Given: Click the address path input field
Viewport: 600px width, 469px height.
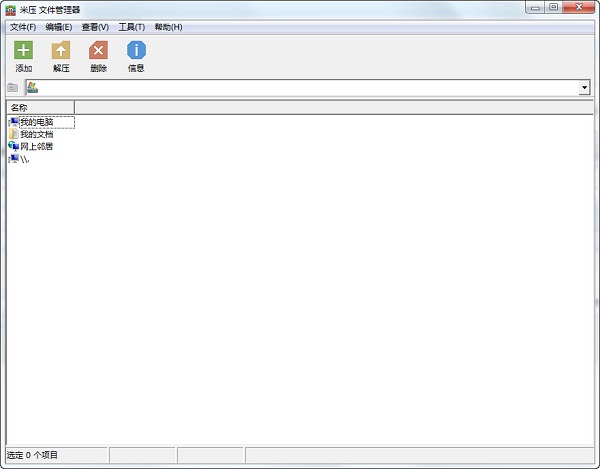Looking at the screenshot, I should pyautogui.click(x=308, y=88).
